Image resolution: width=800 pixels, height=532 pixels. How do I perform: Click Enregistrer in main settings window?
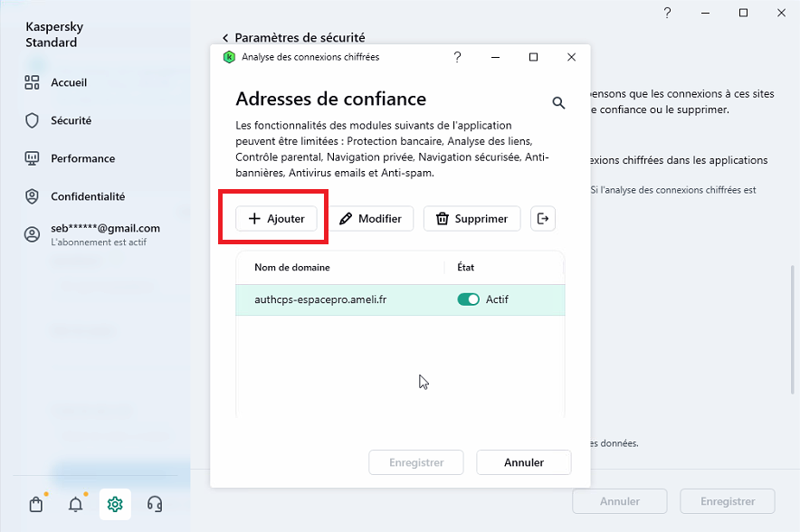728,501
